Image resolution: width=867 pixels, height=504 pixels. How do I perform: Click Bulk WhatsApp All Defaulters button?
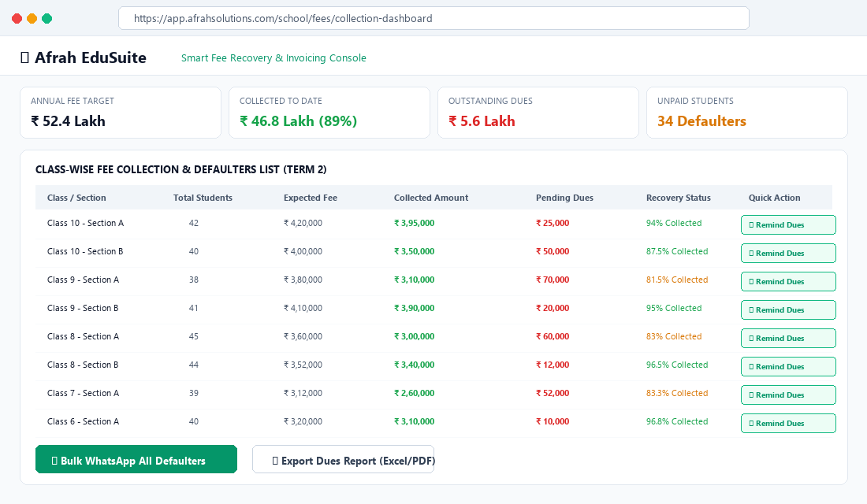point(136,459)
